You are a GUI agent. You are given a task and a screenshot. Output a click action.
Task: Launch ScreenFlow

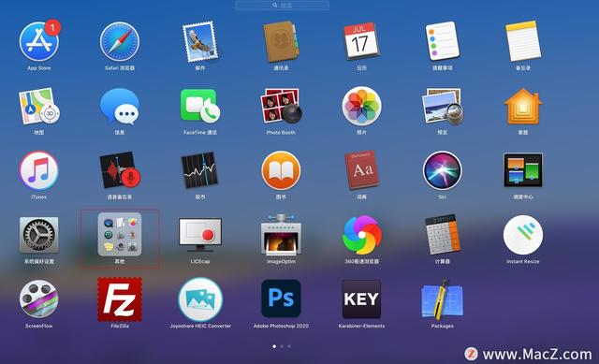[x=38, y=299]
